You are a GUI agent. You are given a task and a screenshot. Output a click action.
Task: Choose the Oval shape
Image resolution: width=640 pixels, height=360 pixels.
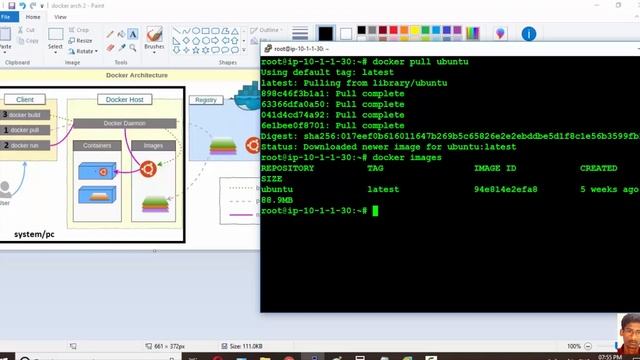pyautogui.click(x=196, y=31)
